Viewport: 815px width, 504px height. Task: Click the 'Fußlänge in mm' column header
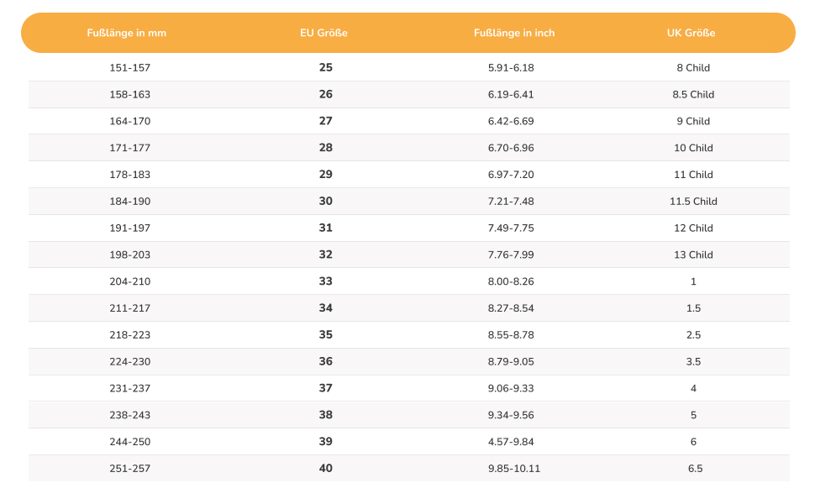pos(127,33)
